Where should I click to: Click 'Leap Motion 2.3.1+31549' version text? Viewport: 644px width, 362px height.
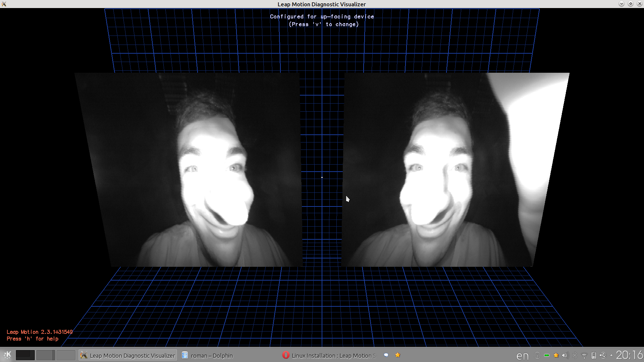click(x=40, y=332)
